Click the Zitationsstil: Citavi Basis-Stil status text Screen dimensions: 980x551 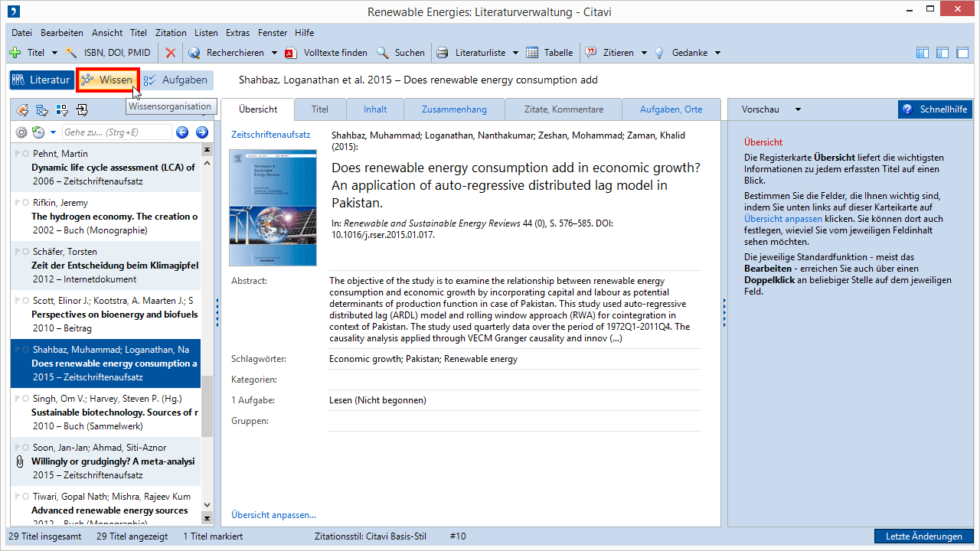371,536
